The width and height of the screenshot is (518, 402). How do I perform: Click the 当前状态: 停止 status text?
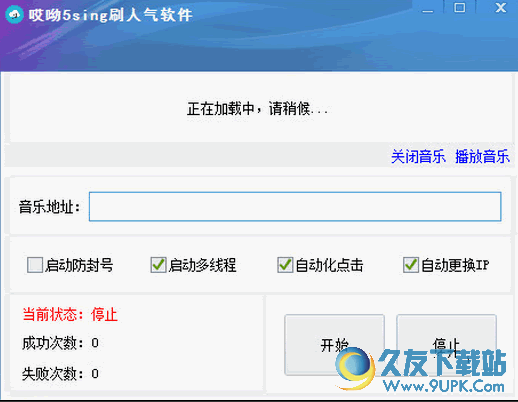(70, 315)
